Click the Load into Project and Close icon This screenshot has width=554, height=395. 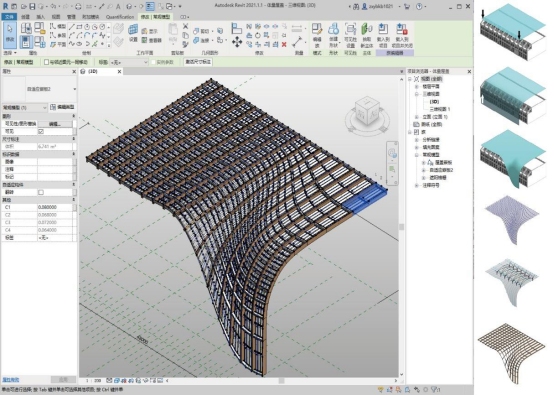(x=402, y=35)
